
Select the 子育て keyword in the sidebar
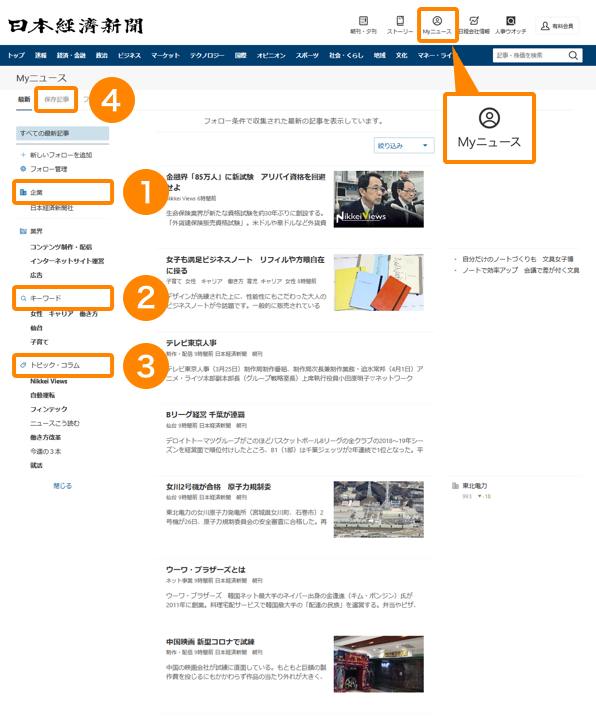[39, 342]
